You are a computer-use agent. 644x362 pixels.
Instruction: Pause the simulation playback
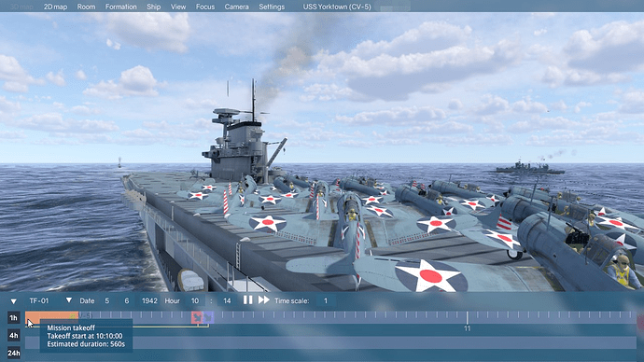(x=247, y=300)
